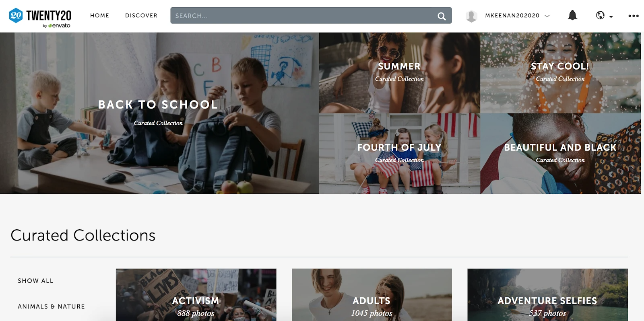Expand the MKEENAN202020 account dropdown
The height and width of the screenshot is (321, 644).
547,16
